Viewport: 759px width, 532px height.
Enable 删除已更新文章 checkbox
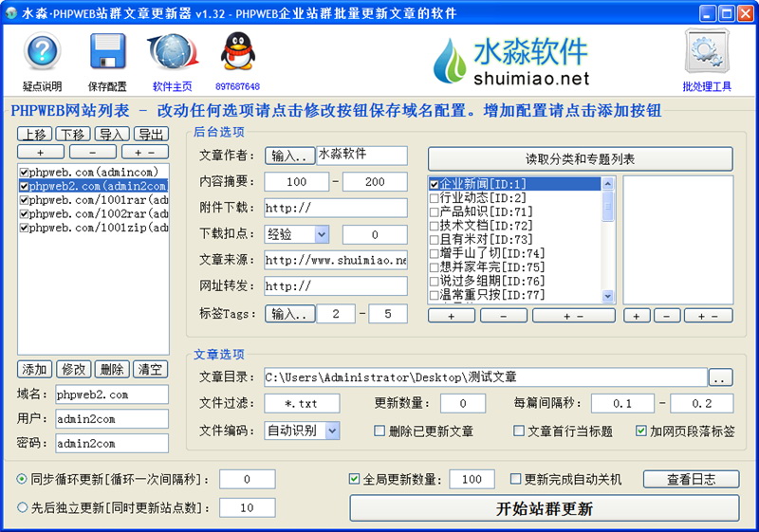coord(380,431)
